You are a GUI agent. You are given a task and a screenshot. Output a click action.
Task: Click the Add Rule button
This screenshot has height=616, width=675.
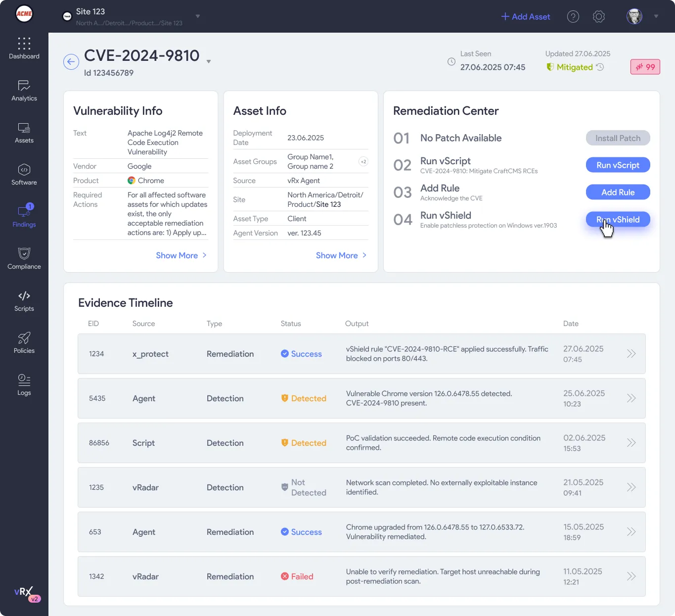(x=618, y=192)
